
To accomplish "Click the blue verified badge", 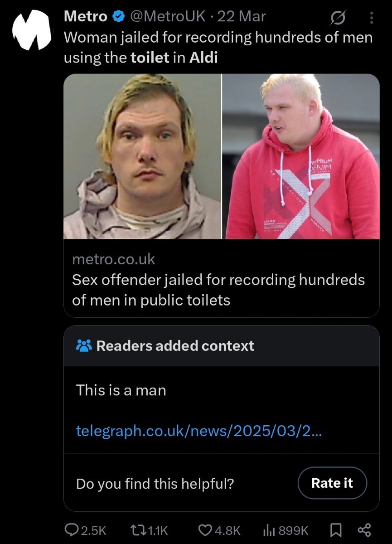I will coord(118,17).
